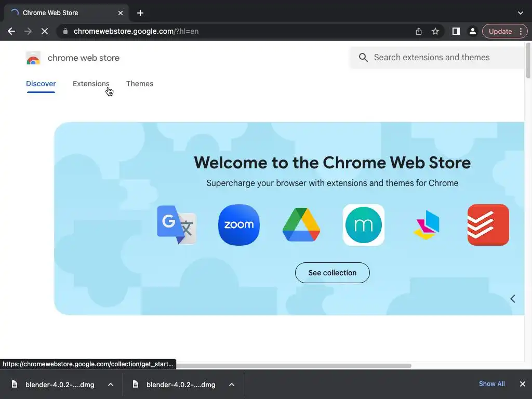Viewport: 532px width, 399px height.
Task: Open the teal Momentum 'm' icon
Action: point(364,224)
